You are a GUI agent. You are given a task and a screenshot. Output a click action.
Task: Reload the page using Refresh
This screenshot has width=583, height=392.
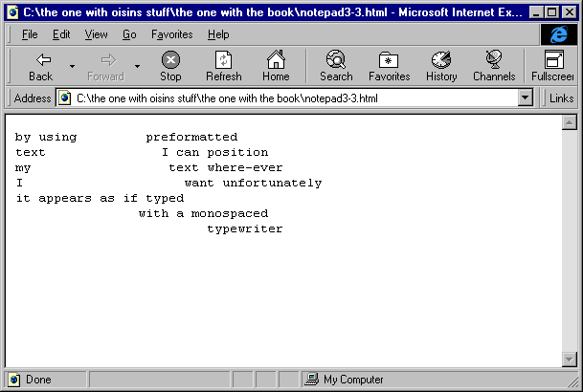tap(223, 66)
